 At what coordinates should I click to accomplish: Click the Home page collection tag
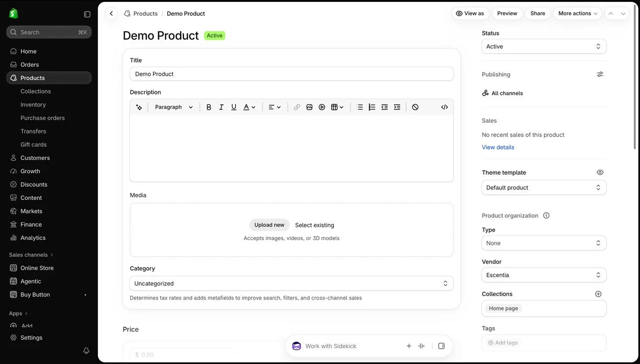[503, 308]
